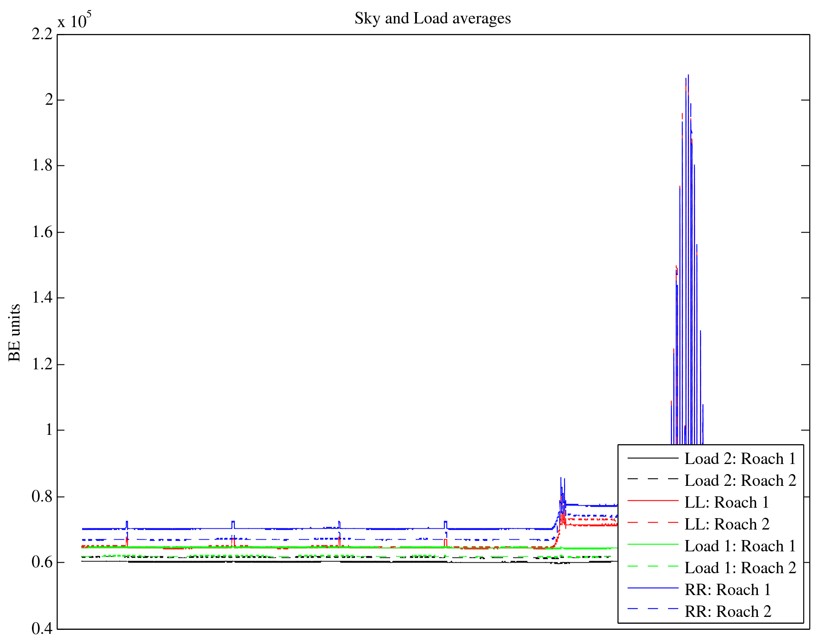Click the solid black line sample in legend
The image size is (821, 644).
[x=653, y=458]
